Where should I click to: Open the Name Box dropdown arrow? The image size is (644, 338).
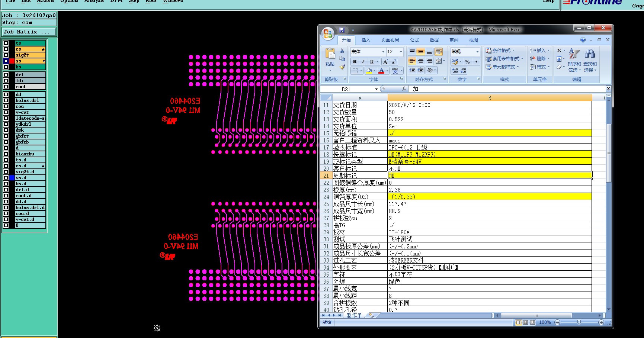pos(376,89)
